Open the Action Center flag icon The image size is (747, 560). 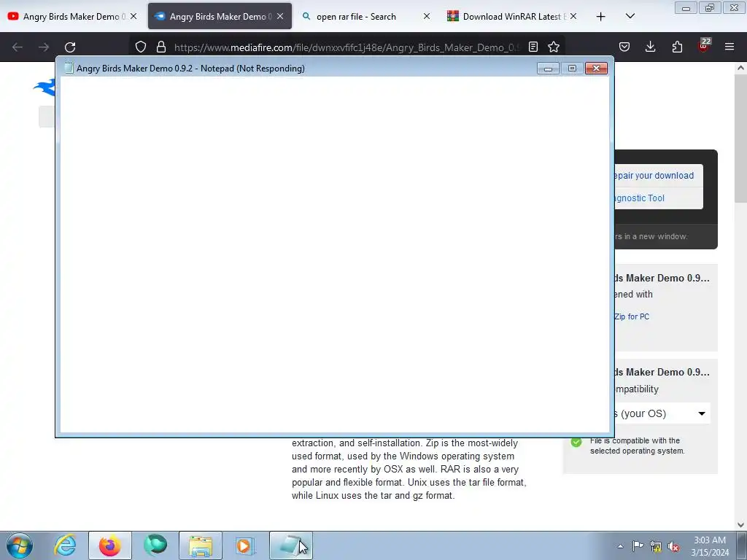[x=638, y=546]
